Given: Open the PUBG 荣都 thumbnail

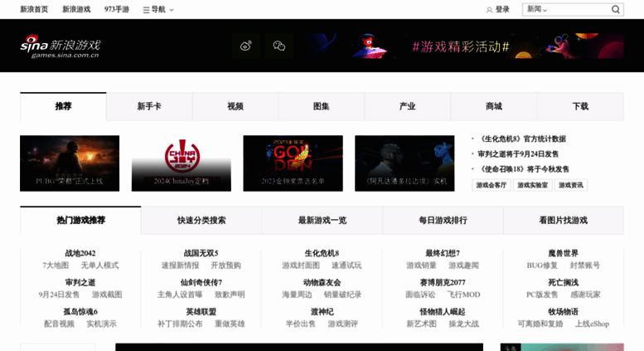Looking at the screenshot, I should click(70, 163).
